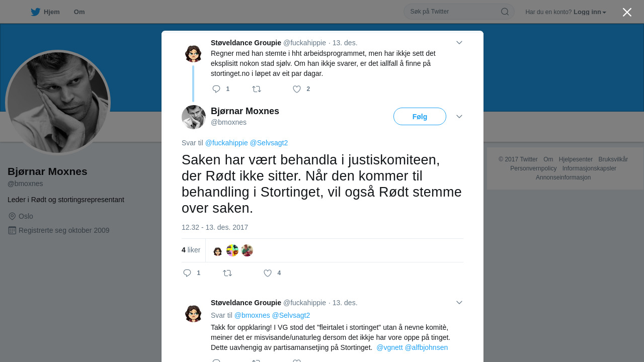Expand options for top Støveldance tweet
This screenshot has height=362, width=644.
point(459,43)
